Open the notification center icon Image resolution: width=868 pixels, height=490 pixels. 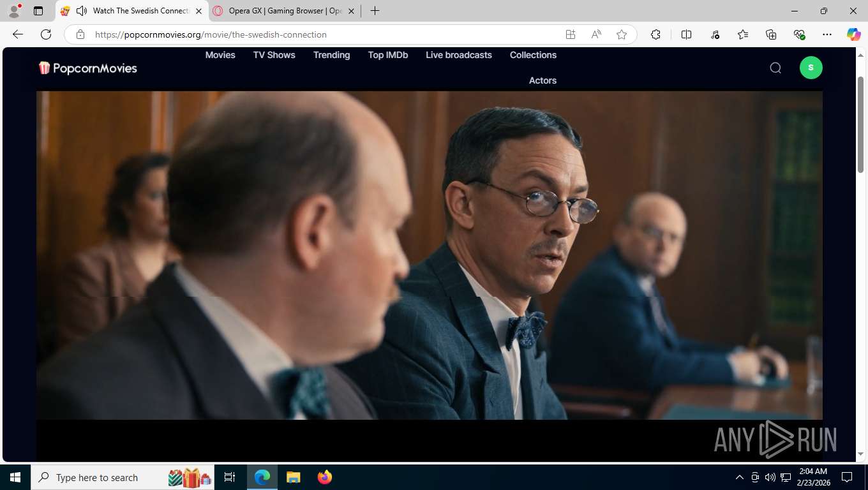click(x=847, y=477)
